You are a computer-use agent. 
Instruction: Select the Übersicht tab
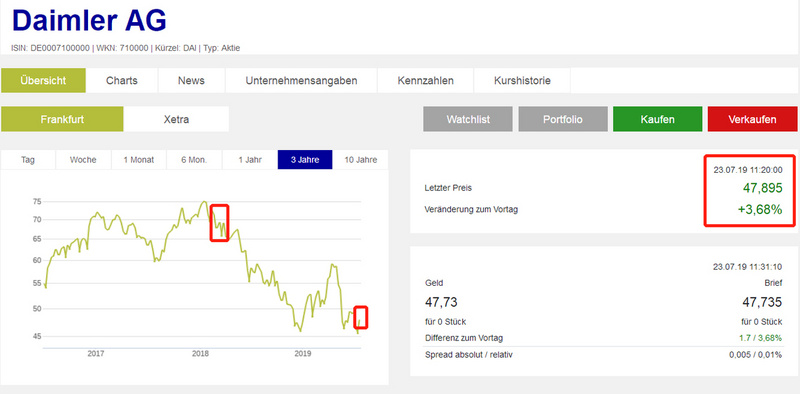pos(43,81)
